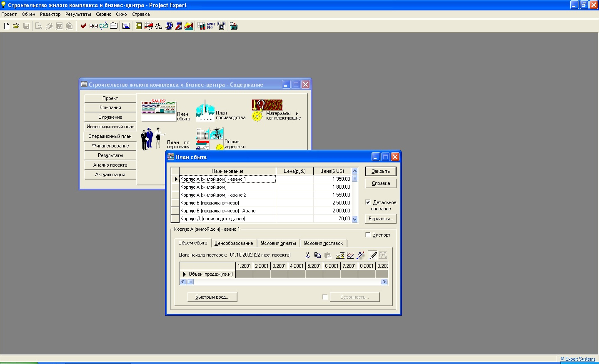
Task: Select row Корпус А (жилой дом) - аванс 2
Action: [x=227, y=195]
